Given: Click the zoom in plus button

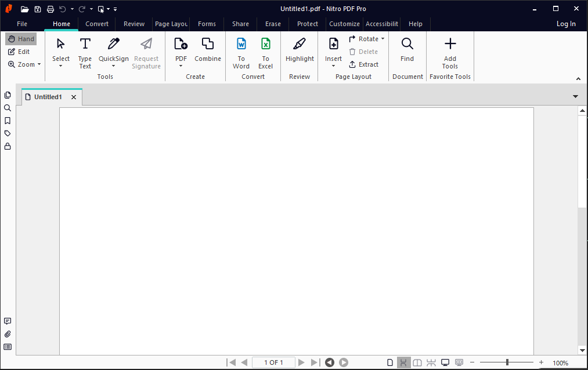Looking at the screenshot, I should point(541,362).
